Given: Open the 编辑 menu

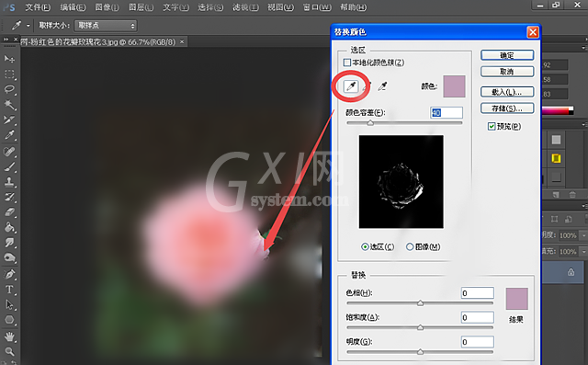Looking at the screenshot, I should pos(73,7).
